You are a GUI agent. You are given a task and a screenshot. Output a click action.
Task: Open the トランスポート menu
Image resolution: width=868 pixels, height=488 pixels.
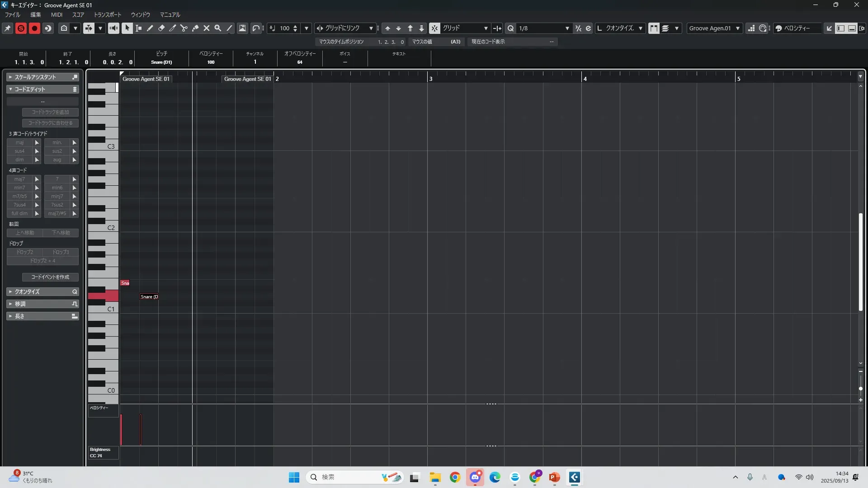[x=107, y=14]
